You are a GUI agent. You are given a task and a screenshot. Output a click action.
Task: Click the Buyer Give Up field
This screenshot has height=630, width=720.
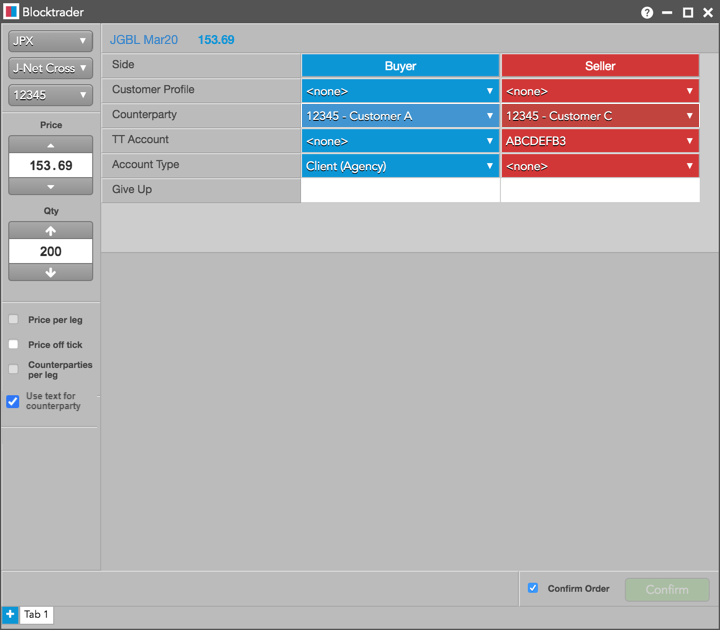point(400,190)
